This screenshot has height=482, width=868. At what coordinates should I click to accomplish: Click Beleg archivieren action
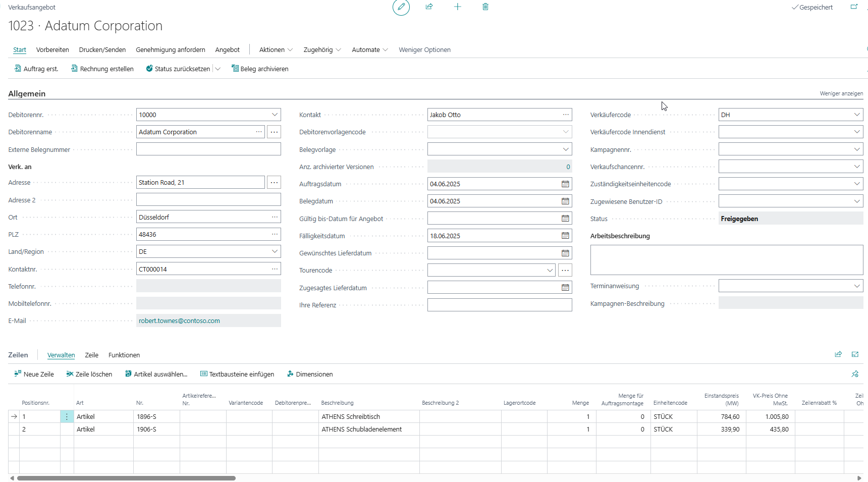click(260, 69)
